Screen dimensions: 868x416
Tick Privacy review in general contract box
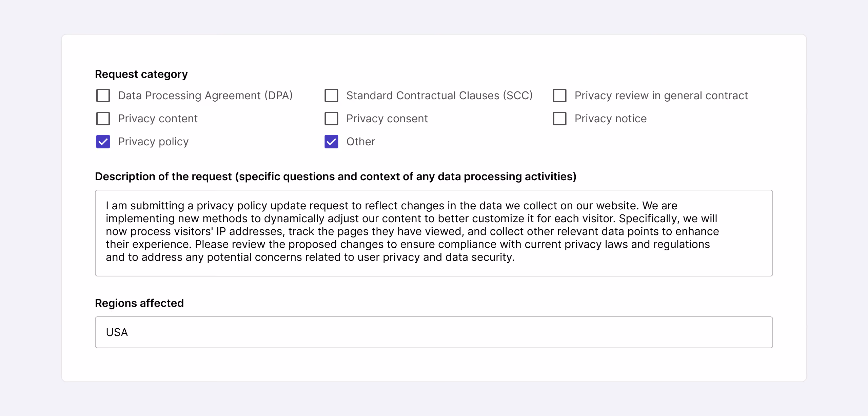point(559,96)
